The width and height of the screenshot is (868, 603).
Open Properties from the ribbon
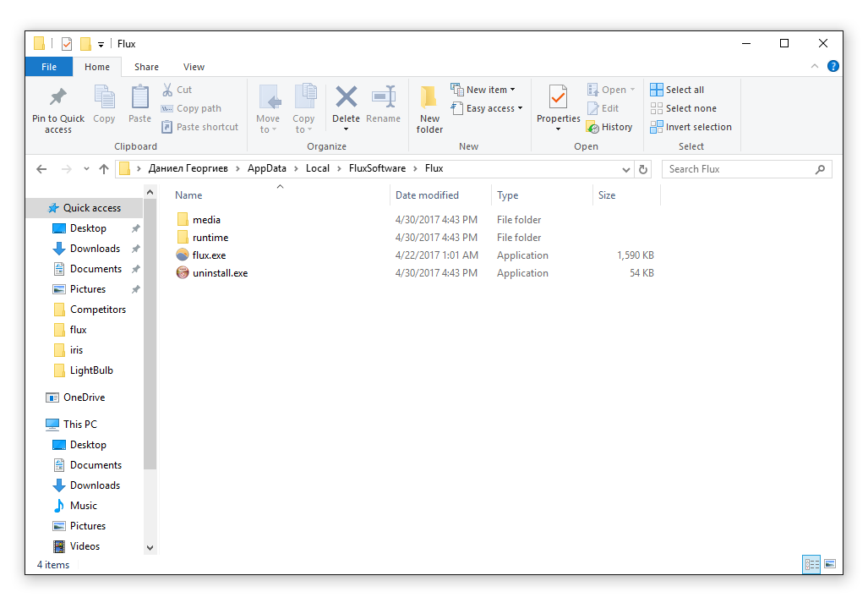tap(558, 107)
